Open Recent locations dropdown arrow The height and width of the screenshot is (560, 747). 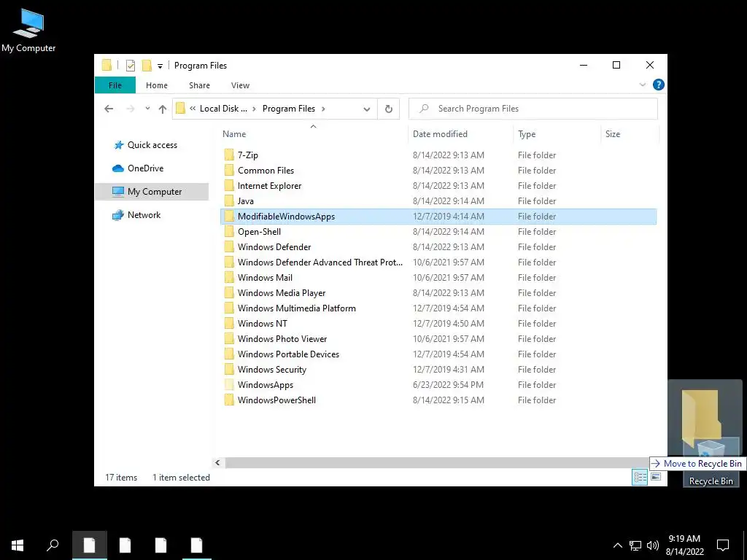[x=147, y=109]
